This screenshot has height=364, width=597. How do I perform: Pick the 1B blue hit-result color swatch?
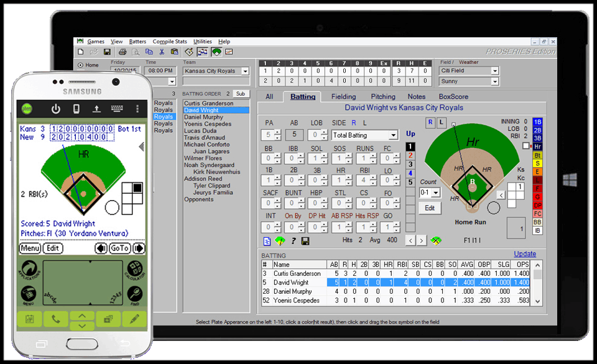click(537, 122)
